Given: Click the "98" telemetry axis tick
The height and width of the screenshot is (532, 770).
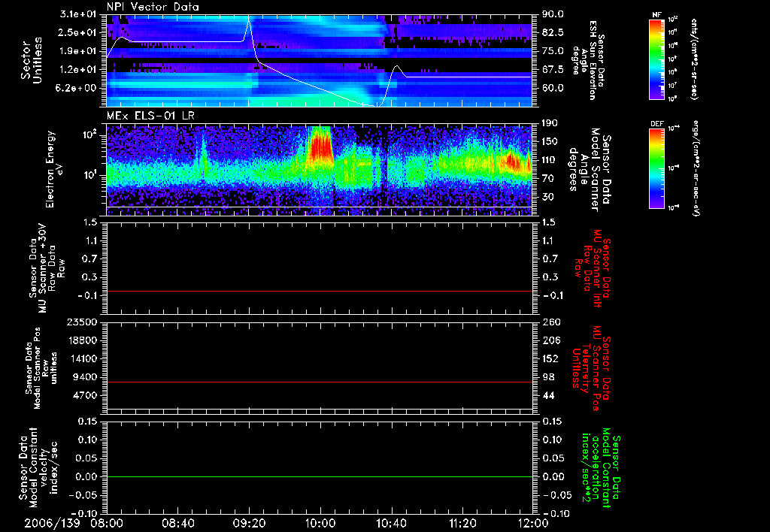Looking at the screenshot, I should (x=547, y=377).
